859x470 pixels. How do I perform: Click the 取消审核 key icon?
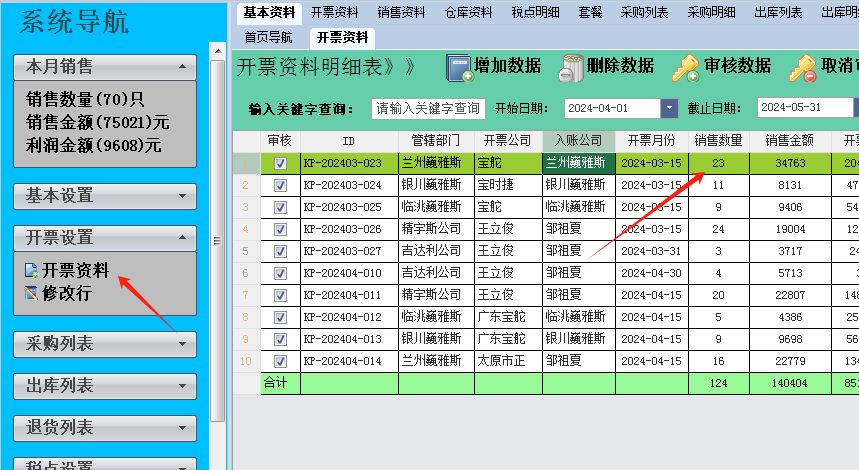tap(802, 67)
